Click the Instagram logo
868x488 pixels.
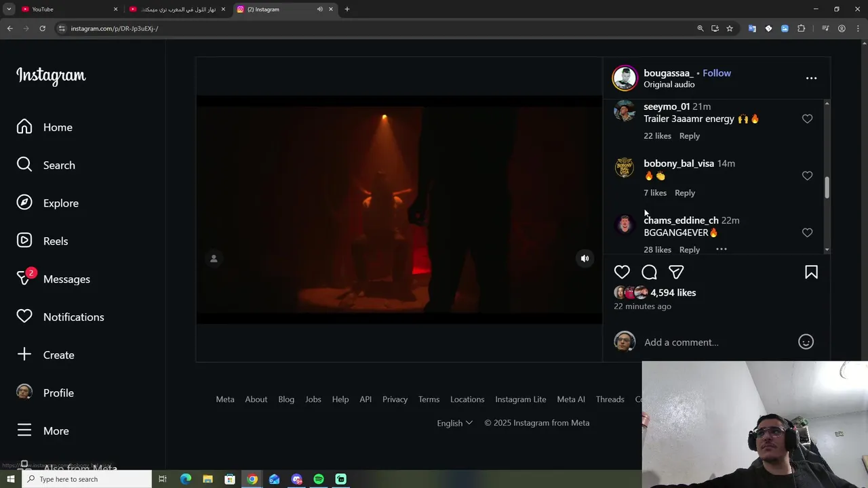tap(51, 76)
